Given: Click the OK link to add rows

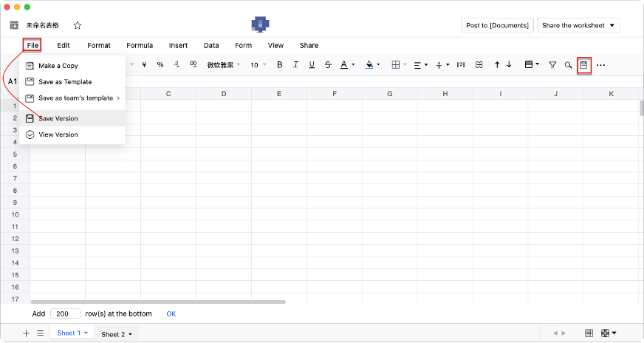Looking at the screenshot, I should 171,313.
